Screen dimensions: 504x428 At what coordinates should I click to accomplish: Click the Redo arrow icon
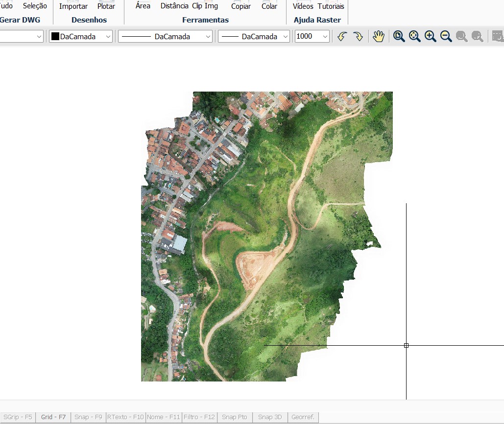[x=358, y=36]
